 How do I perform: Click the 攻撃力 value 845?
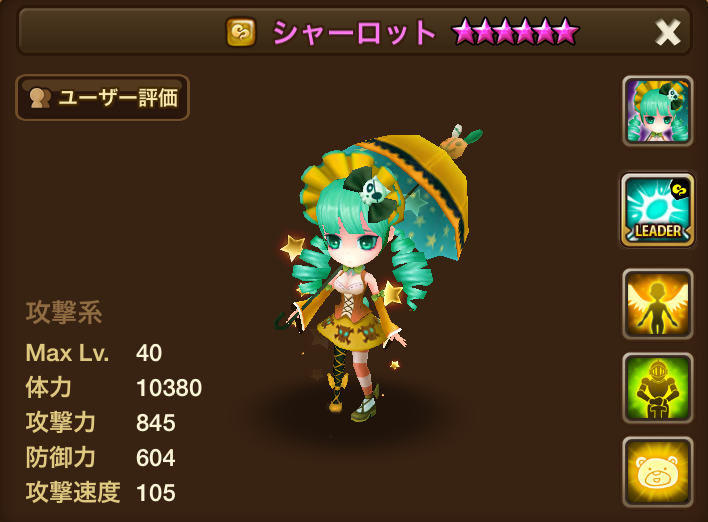pos(155,423)
